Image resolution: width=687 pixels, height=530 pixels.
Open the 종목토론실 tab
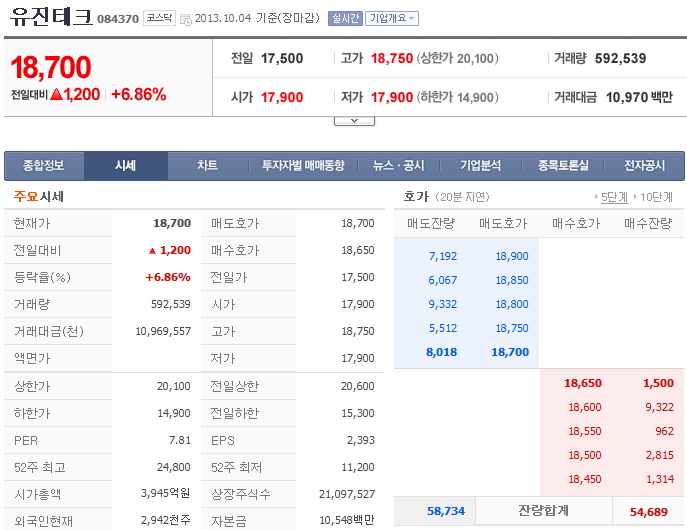tap(563, 166)
